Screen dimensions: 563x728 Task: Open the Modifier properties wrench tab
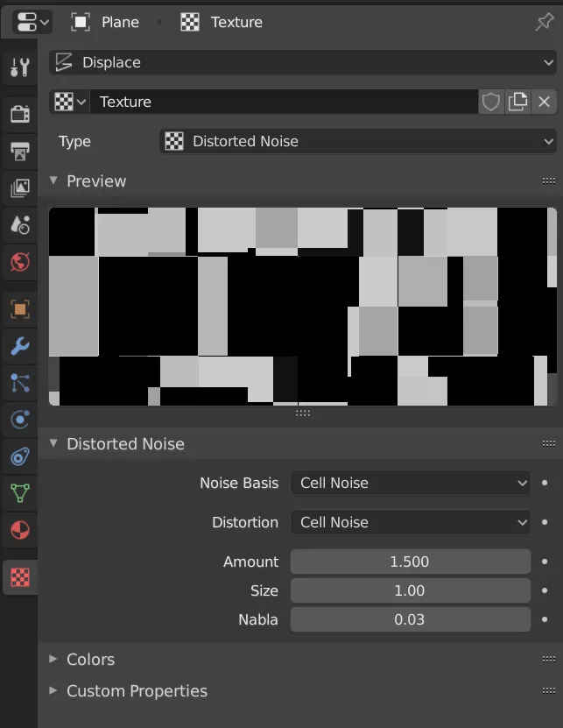click(x=19, y=345)
